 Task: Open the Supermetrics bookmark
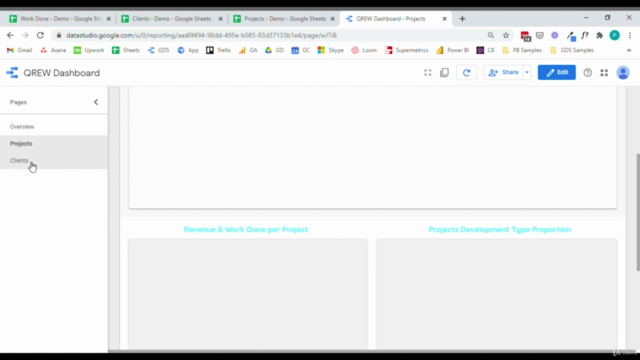[x=407, y=50]
